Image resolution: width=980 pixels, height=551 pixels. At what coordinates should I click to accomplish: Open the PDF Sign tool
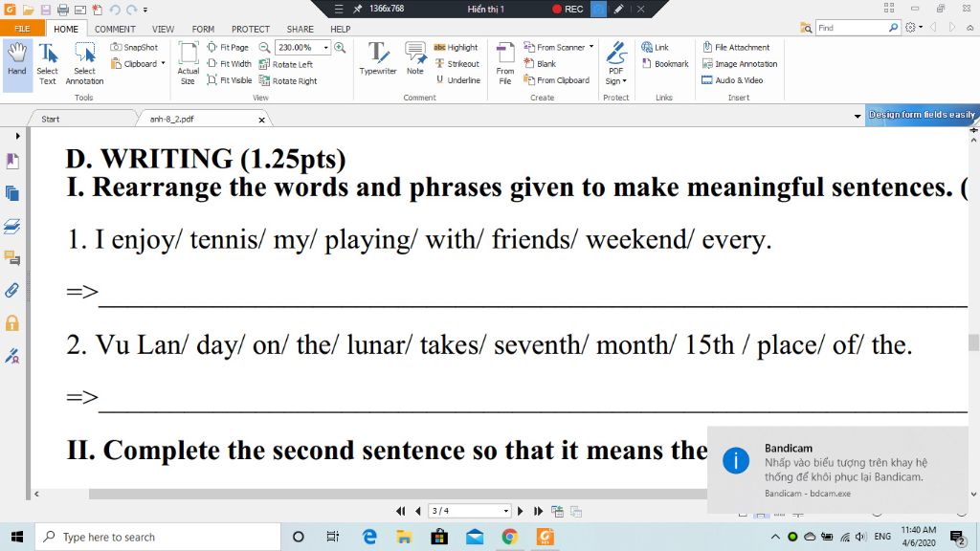616,64
